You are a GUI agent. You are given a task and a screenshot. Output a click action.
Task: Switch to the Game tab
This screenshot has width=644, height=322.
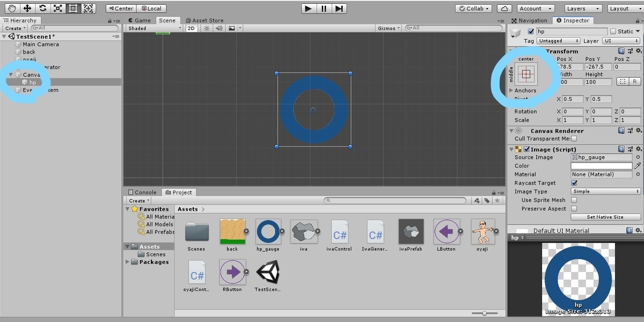point(139,20)
